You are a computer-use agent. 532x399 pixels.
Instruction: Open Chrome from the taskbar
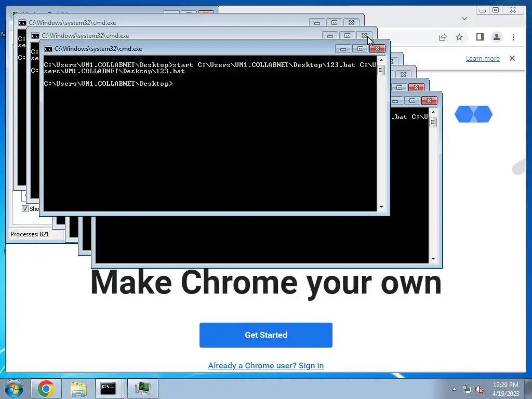pos(46,389)
